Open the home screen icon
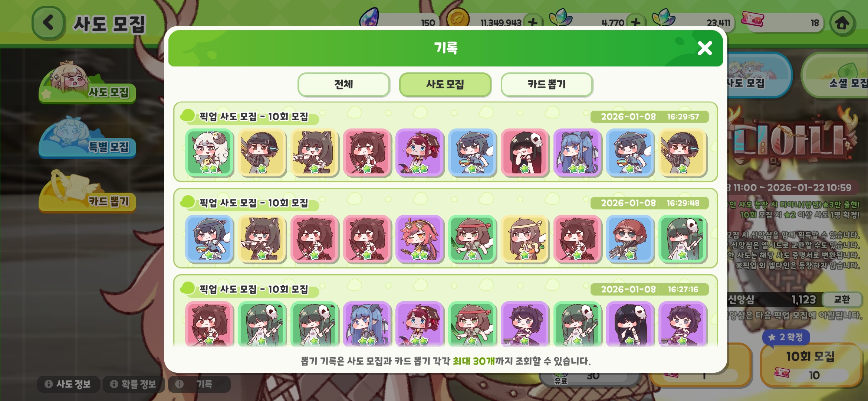Image resolution: width=868 pixels, height=401 pixels. [842, 23]
